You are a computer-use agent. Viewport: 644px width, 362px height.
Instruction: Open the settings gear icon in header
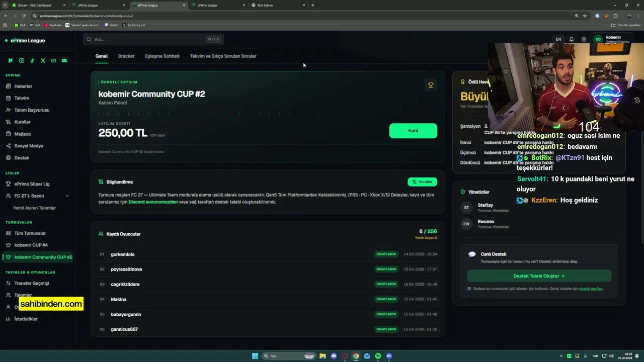(x=584, y=39)
